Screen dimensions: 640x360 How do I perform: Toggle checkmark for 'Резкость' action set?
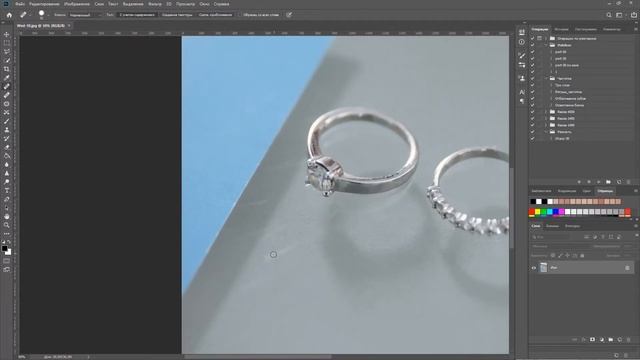click(x=532, y=132)
